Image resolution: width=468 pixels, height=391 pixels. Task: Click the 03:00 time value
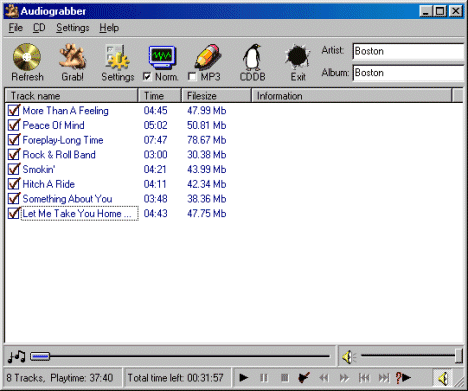(x=155, y=155)
